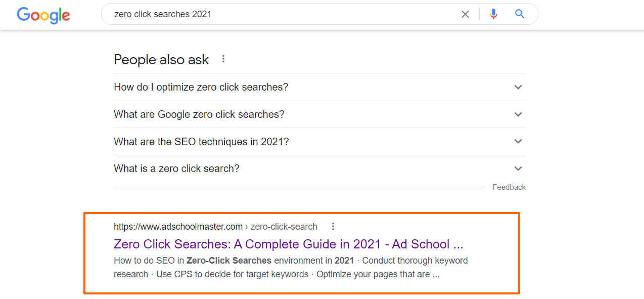This screenshot has height=299, width=644.
Task: Click chevron for 'What is a zero click search?'
Action: tap(518, 168)
